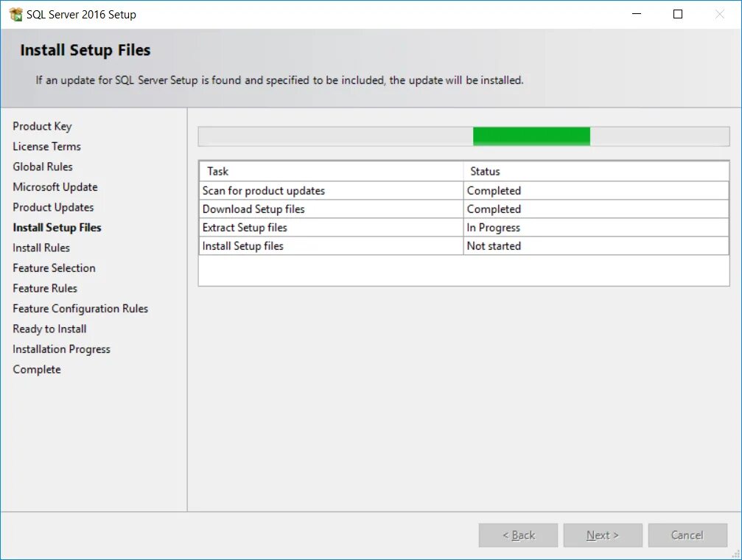Navigate to Global Rules

(43, 167)
